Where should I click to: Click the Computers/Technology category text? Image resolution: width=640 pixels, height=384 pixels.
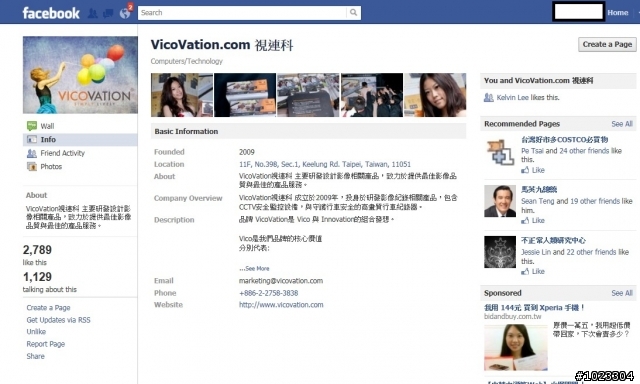[187, 61]
